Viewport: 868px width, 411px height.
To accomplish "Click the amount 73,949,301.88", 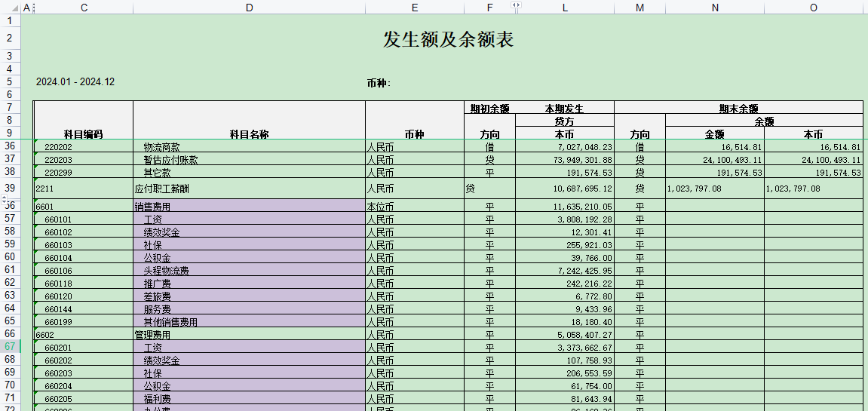I will (x=584, y=160).
